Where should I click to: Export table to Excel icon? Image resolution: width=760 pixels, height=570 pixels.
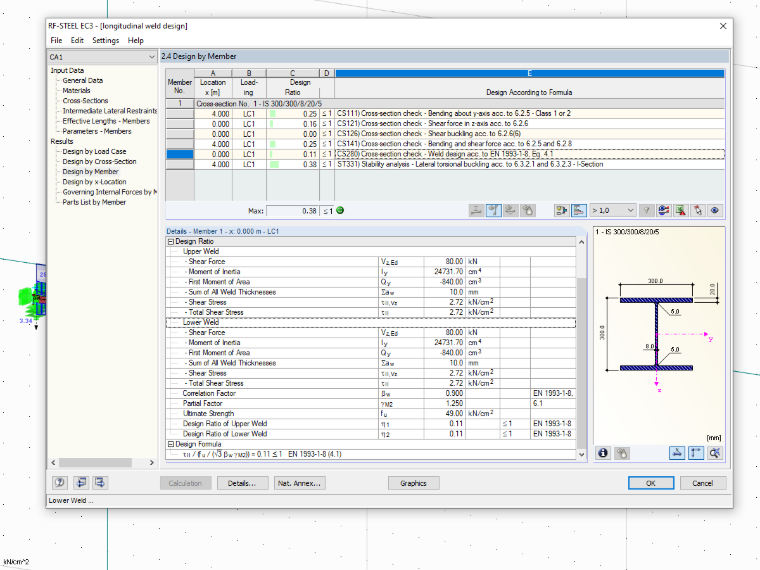pyautogui.click(x=681, y=210)
